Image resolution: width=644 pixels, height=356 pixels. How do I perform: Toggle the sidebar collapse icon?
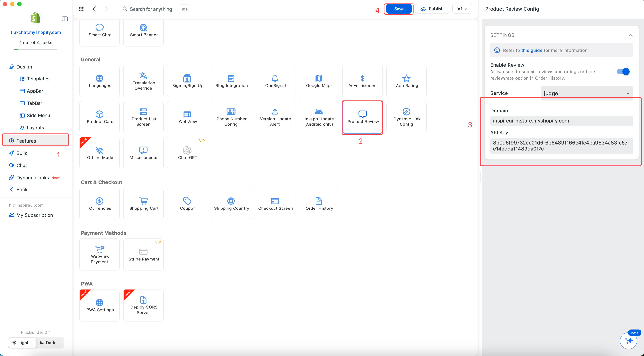(x=65, y=19)
